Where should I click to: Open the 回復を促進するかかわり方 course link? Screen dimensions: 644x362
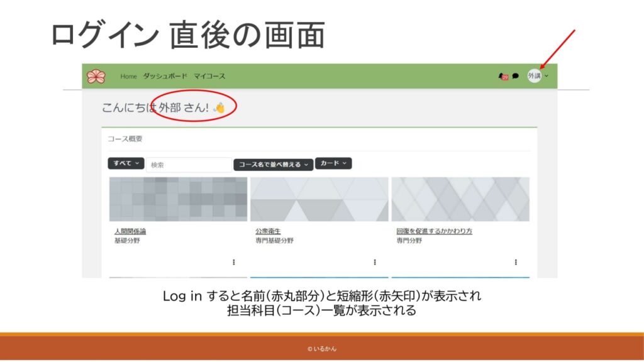[x=434, y=231]
